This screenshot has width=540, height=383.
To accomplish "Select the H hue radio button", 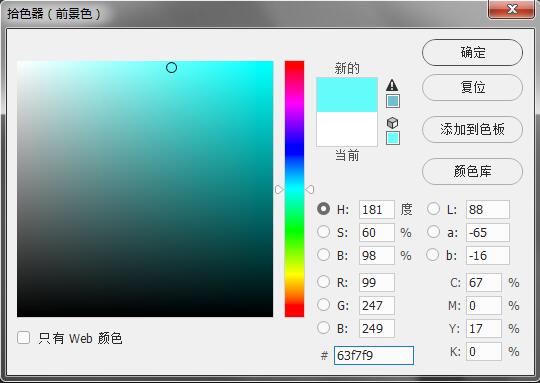I will tap(323, 209).
